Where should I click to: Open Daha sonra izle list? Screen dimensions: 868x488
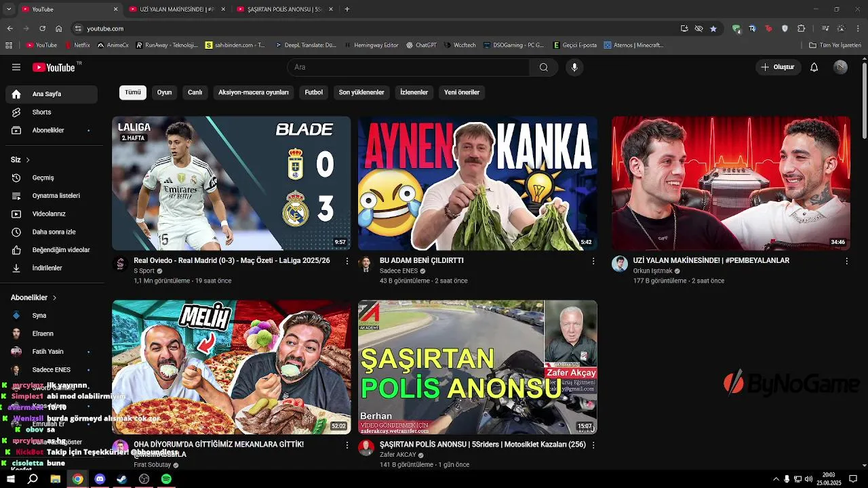click(52, 232)
